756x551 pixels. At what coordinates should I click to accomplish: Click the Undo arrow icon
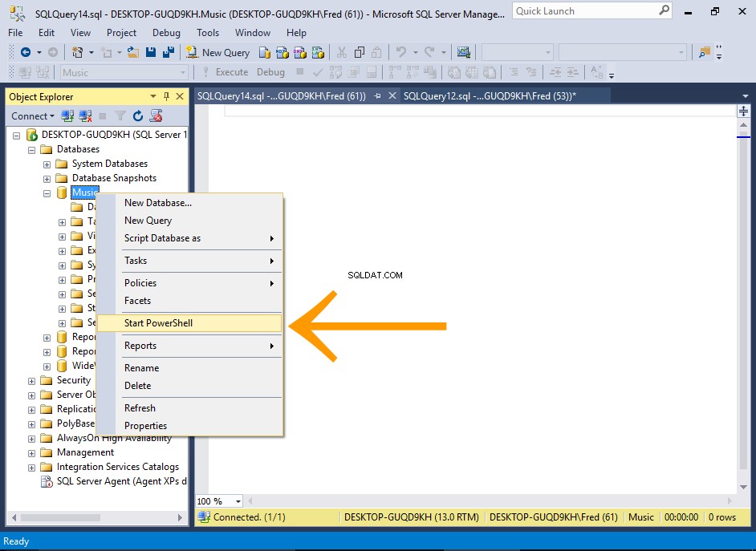[400, 51]
